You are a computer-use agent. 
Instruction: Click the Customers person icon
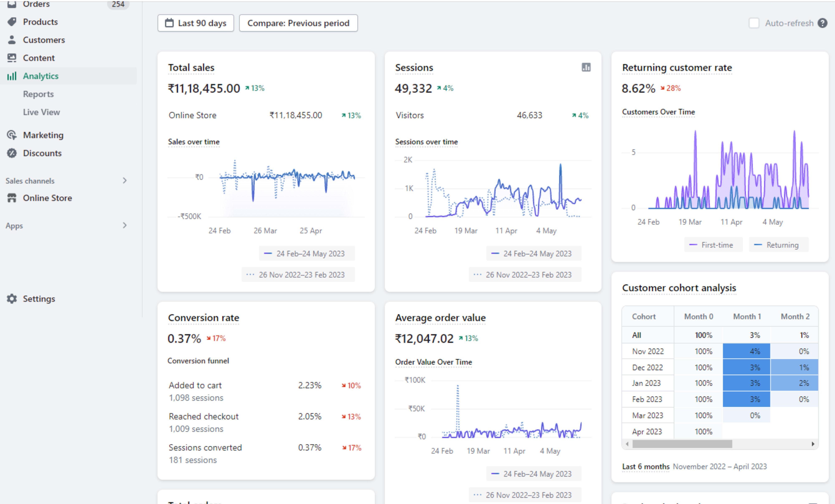coord(12,40)
